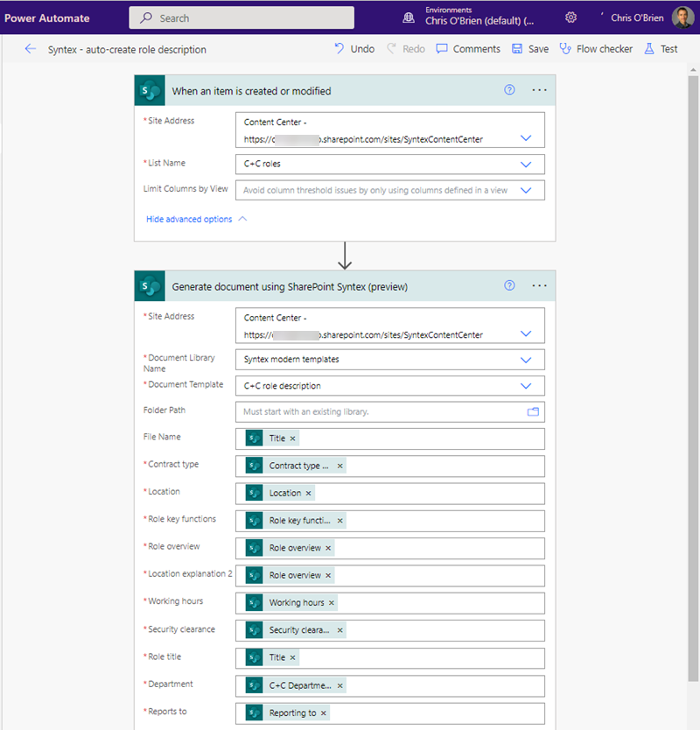Click the flow name 'Syntex - auto-create role description'
Viewport: 700px width, 730px height.
pos(127,49)
